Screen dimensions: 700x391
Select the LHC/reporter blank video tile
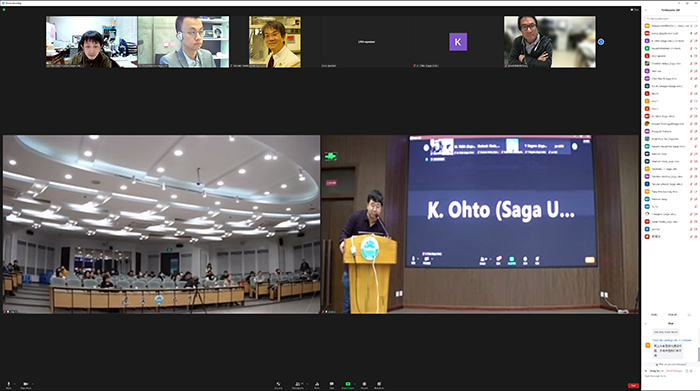point(366,42)
